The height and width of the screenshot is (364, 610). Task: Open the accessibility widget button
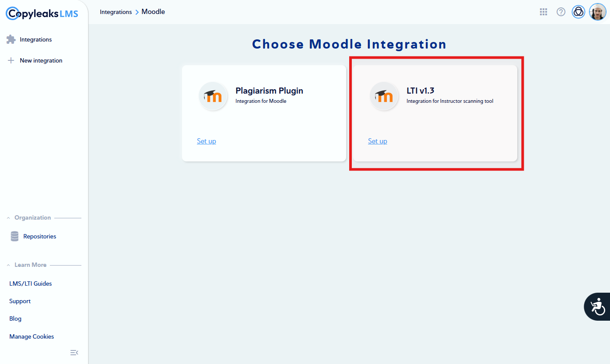597,306
